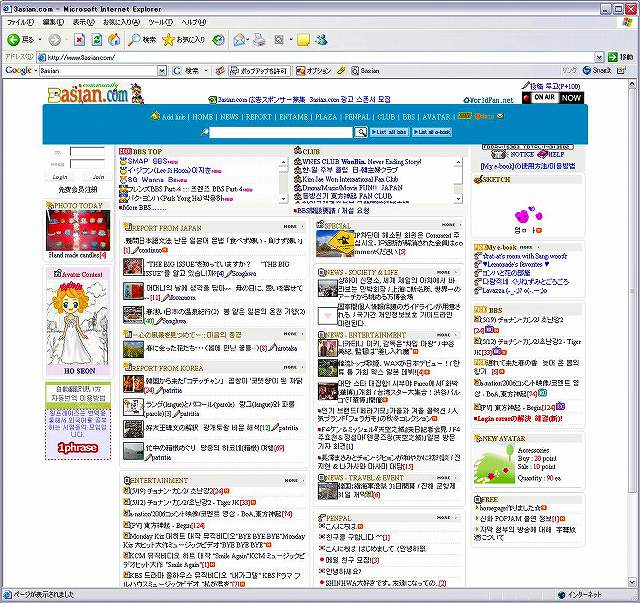640x603 pixels.
Task: Open the 編集 (Edit) menu
Action: pyautogui.click(x=53, y=22)
